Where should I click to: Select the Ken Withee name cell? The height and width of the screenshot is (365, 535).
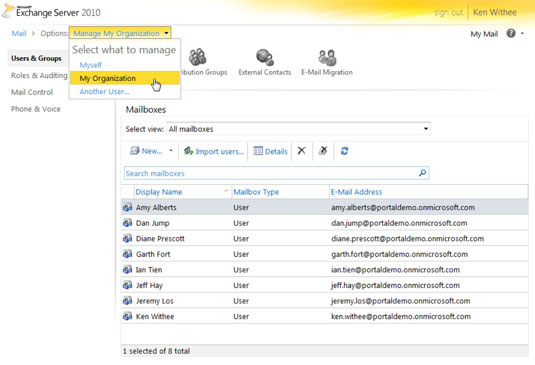coord(155,317)
